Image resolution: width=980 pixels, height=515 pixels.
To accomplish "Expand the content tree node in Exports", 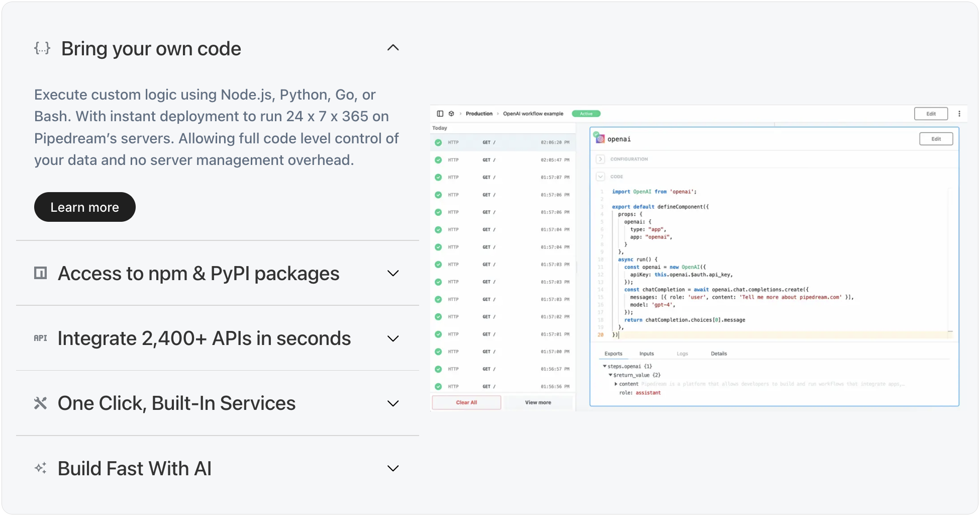I will coord(616,384).
